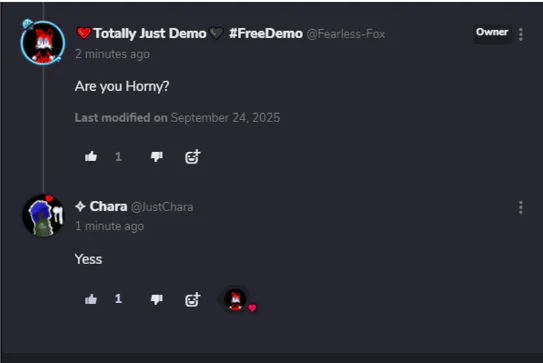Open Chara's profile avatar
This screenshot has width=543, height=363.
44,216
